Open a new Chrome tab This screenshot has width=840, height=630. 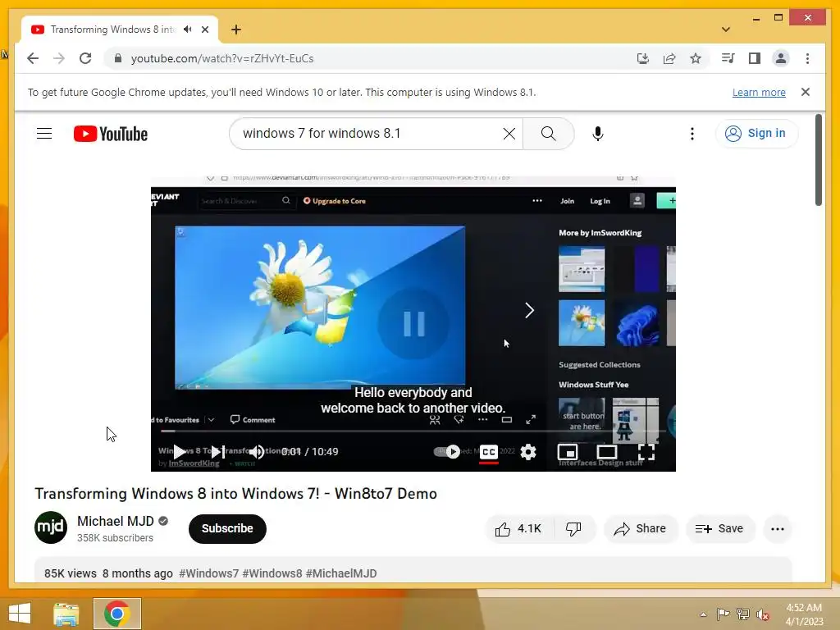pos(235,30)
